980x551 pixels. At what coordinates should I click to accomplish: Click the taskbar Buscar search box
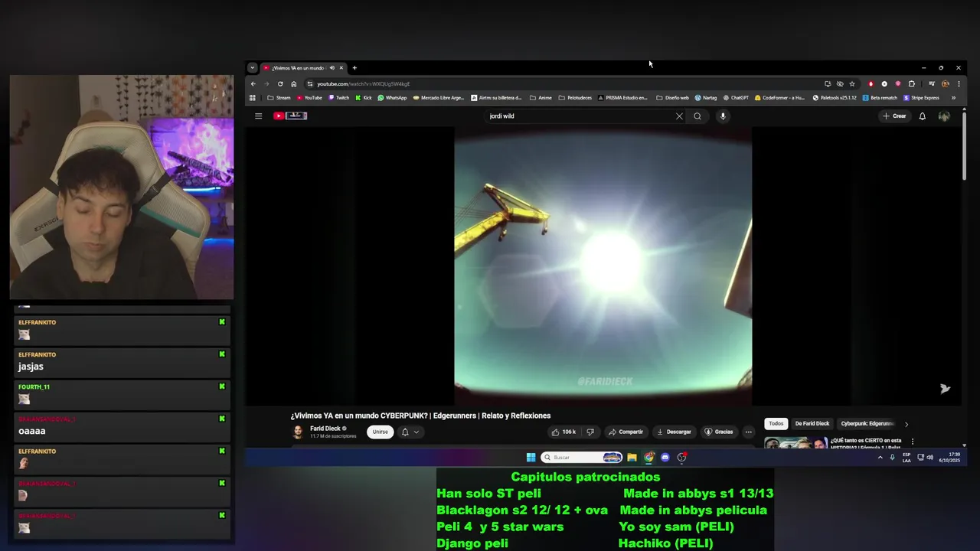click(582, 458)
